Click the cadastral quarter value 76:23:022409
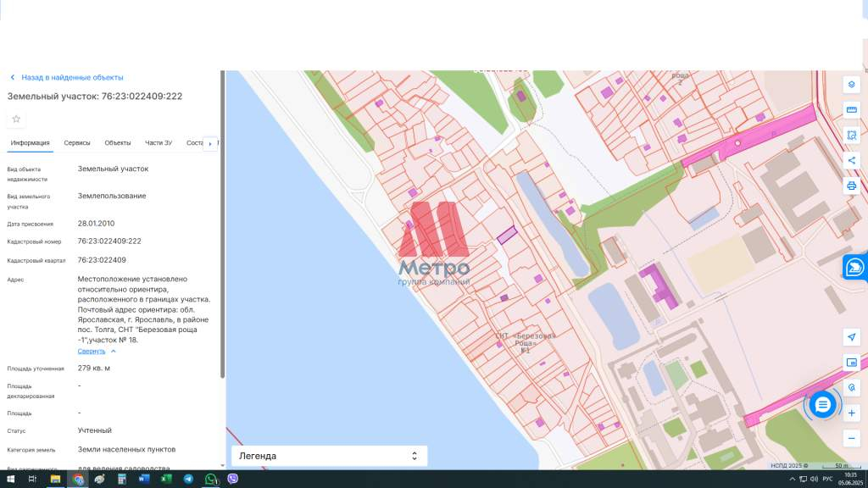This screenshot has height=488, width=868. pos(102,260)
